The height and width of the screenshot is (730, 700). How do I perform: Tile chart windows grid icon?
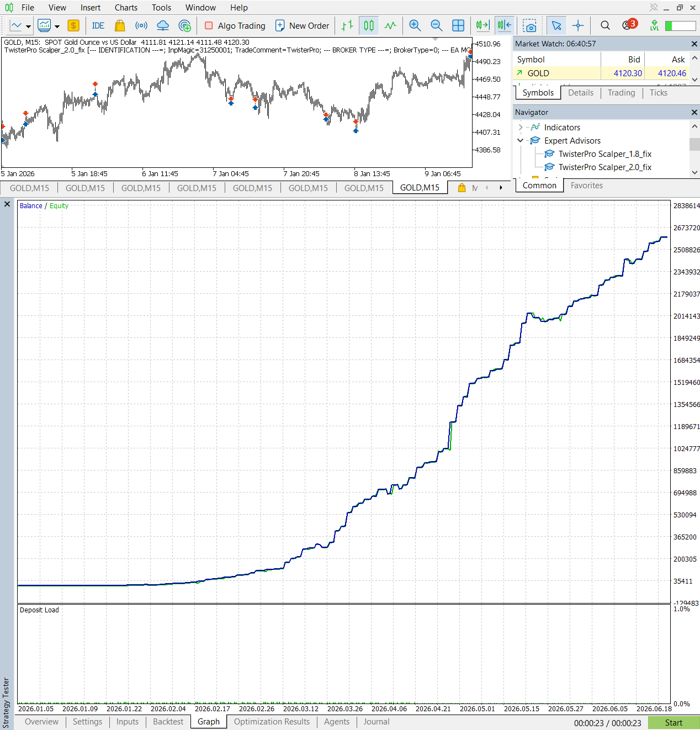(458, 25)
